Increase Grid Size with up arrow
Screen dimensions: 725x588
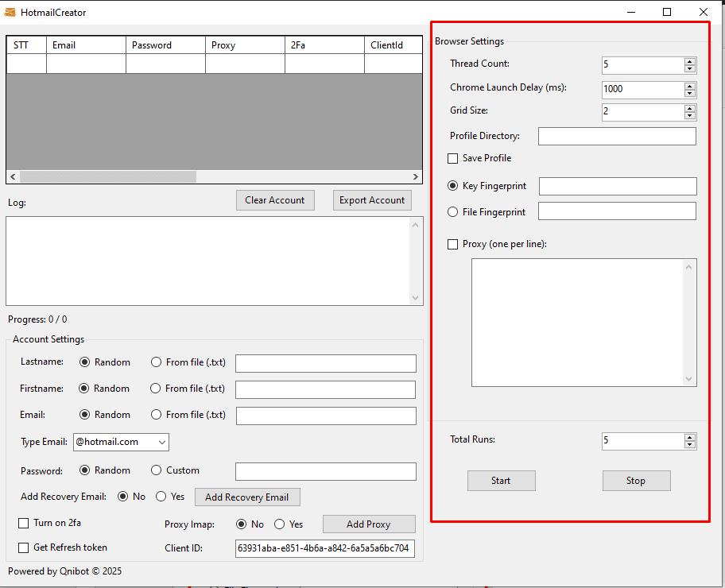pos(689,109)
